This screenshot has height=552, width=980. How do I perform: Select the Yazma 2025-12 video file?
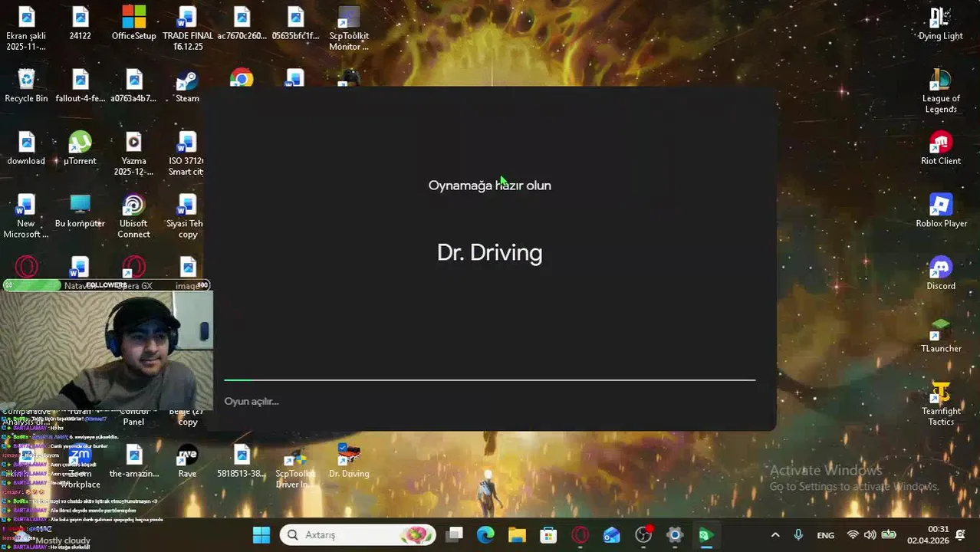point(133,153)
